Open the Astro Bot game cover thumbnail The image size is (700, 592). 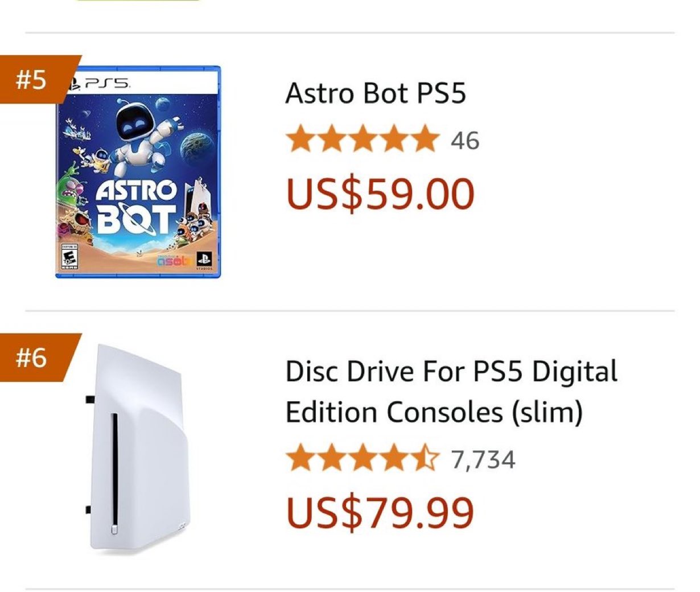click(x=138, y=171)
